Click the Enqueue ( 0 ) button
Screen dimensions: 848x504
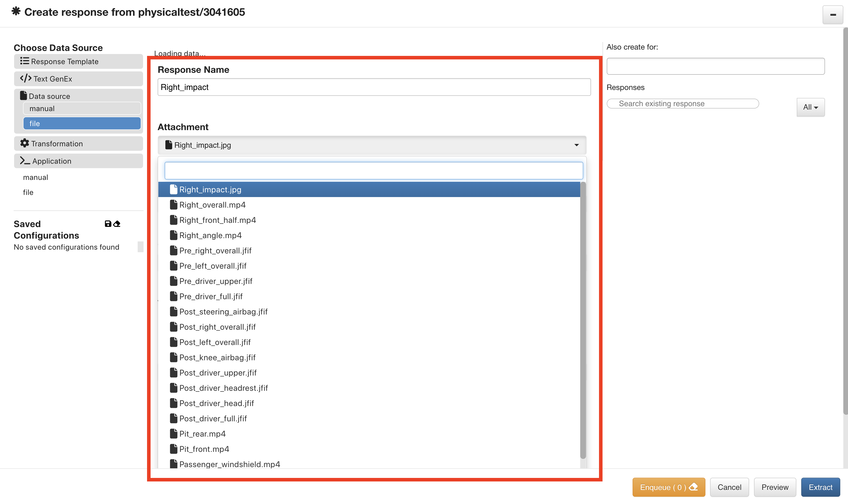point(668,487)
